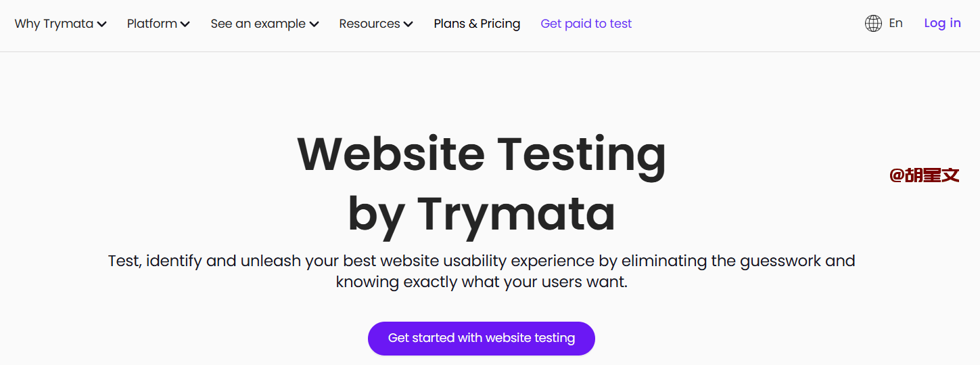Viewport: 980px width, 365px height.
Task: Expand the See an example chevron
Action: click(x=314, y=24)
